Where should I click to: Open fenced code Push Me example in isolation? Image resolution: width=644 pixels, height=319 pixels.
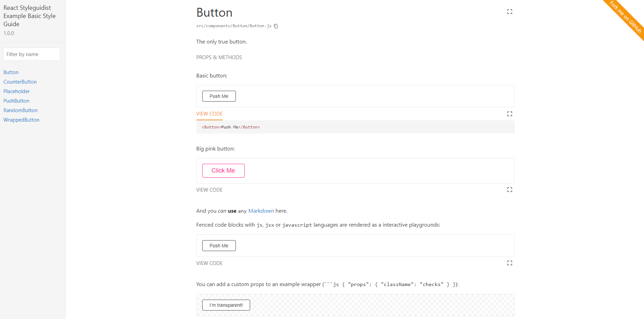tap(509, 263)
